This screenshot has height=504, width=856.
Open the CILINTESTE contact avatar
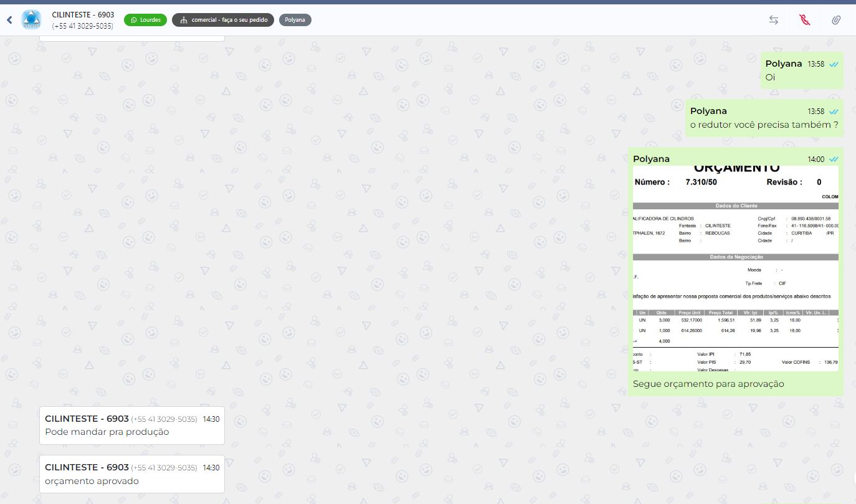point(31,19)
